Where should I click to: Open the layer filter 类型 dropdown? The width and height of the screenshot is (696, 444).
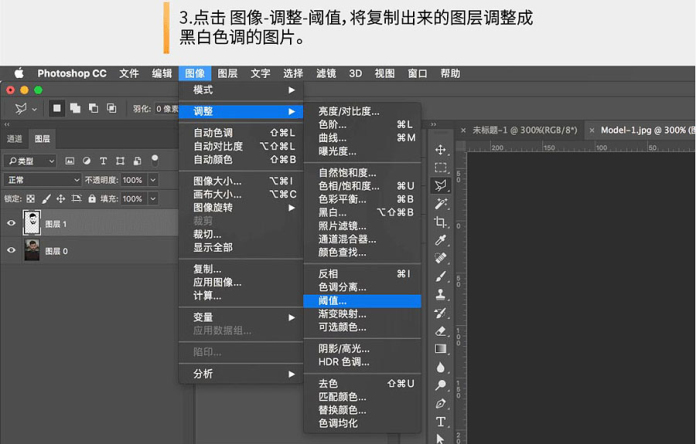30,161
